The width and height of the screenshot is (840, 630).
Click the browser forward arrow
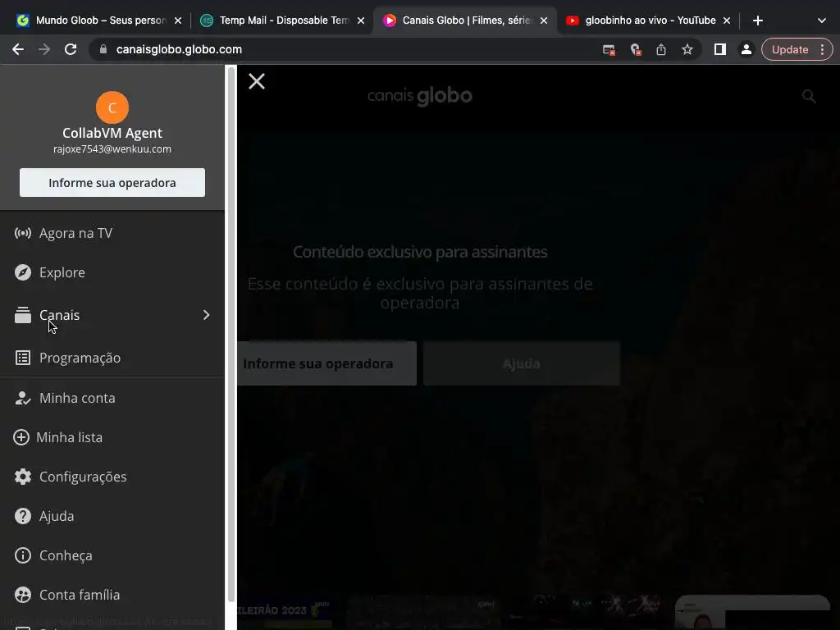point(44,49)
